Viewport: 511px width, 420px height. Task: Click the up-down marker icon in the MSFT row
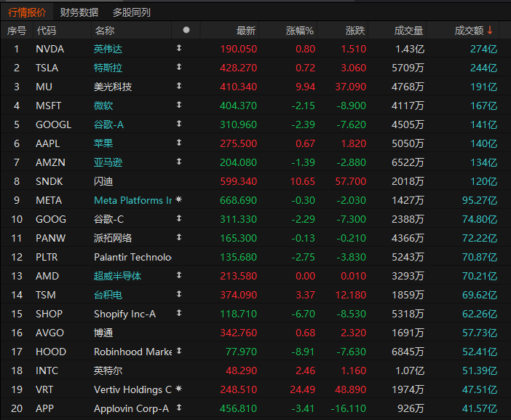coord(179,105)
